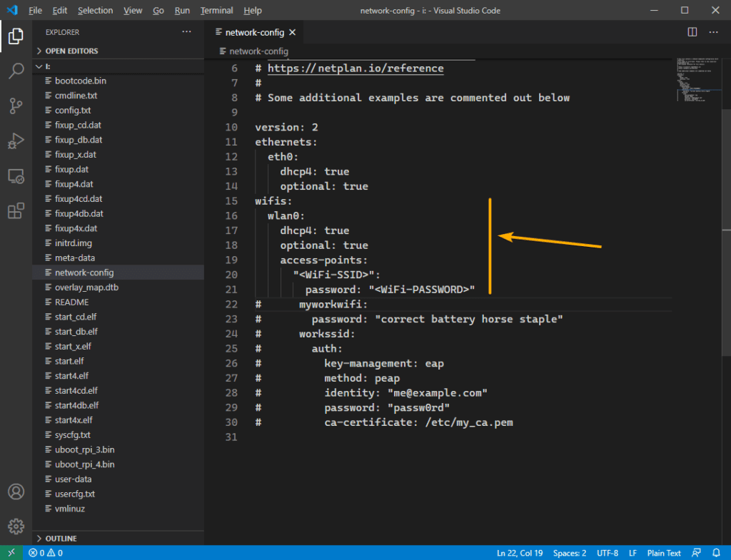Open the Manage gear icon
The width and height of the screenshot is (731, 560).
pos(16,526)
